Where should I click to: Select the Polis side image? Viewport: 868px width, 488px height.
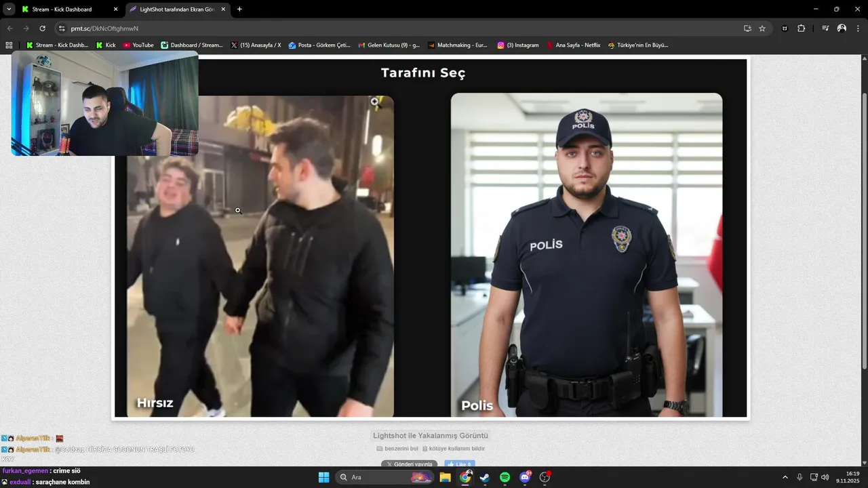587,255
